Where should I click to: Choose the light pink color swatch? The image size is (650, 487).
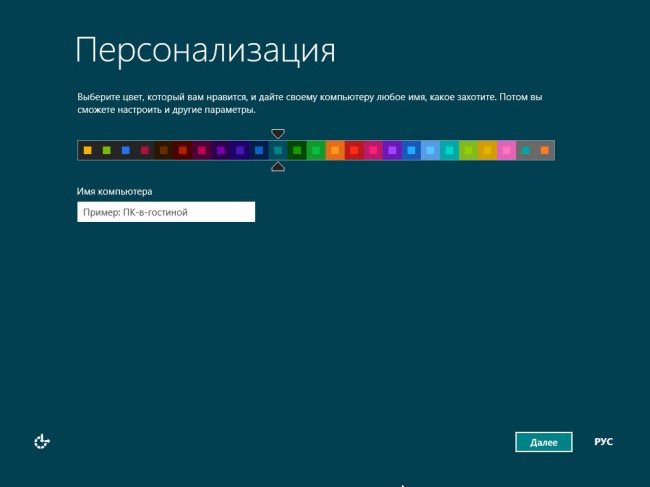[507, 150]
